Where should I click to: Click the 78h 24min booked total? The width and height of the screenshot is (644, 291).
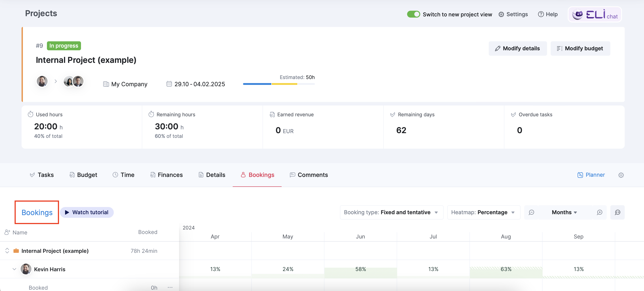pyautogui.click(x=144, y=251)
